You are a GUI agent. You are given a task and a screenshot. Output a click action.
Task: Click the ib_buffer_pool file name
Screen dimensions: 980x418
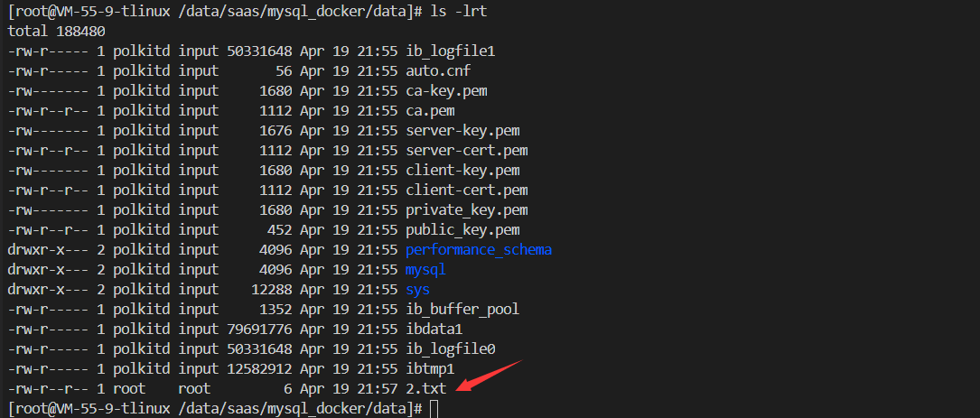pyautogui.click(x=462, y=310)
